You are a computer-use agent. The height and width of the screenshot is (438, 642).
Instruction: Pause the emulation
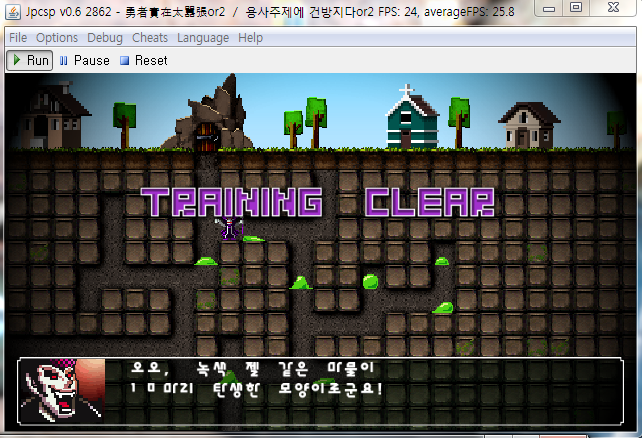pos(84,60)
